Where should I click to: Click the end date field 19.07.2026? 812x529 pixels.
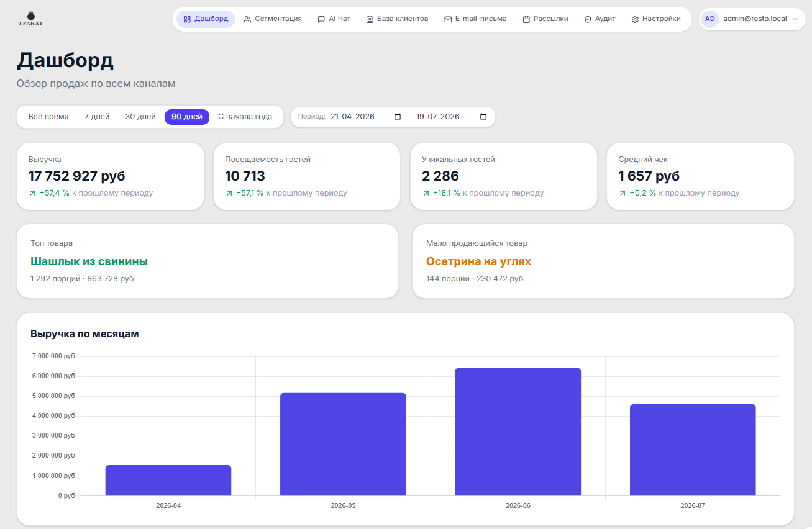coord(452,117)
